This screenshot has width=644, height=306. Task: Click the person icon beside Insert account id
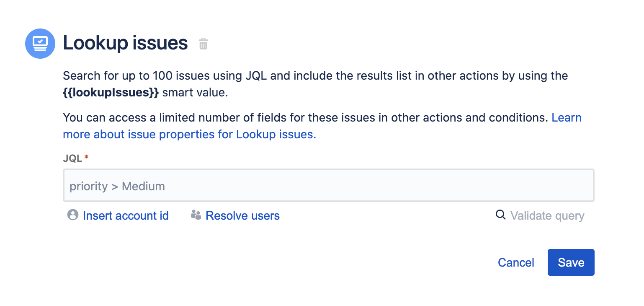(73, 215)
